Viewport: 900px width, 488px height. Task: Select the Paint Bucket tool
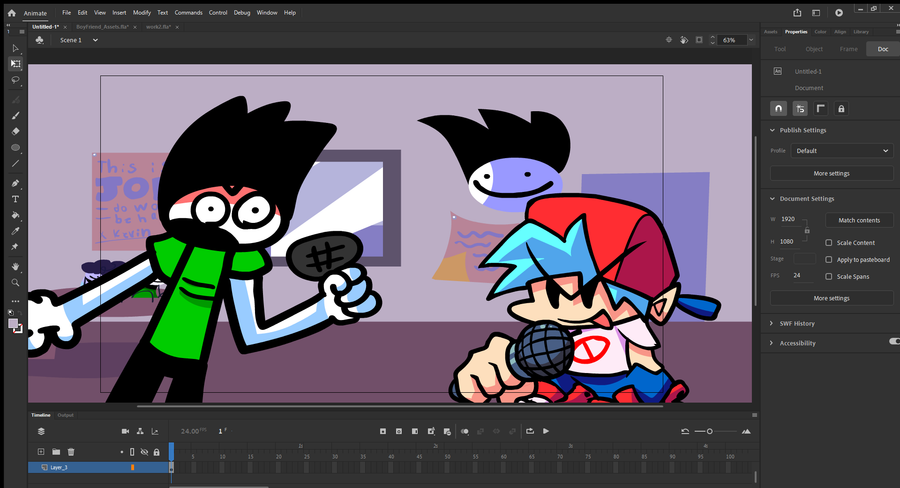15,215
